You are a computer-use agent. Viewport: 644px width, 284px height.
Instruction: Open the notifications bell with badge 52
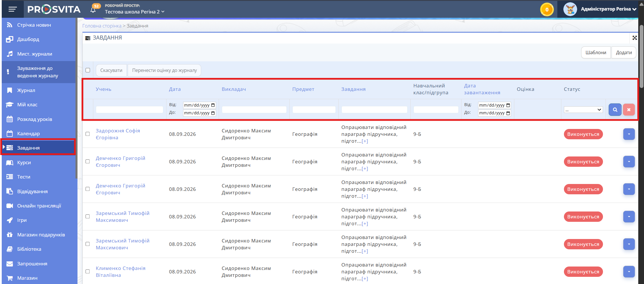(93, 10)
